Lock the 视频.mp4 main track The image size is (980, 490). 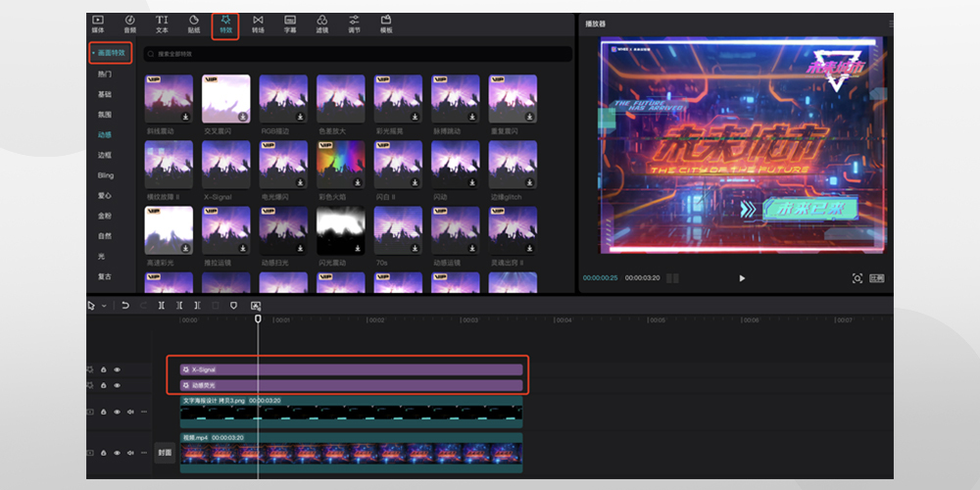pyautogui.click(x=104, y=453)
